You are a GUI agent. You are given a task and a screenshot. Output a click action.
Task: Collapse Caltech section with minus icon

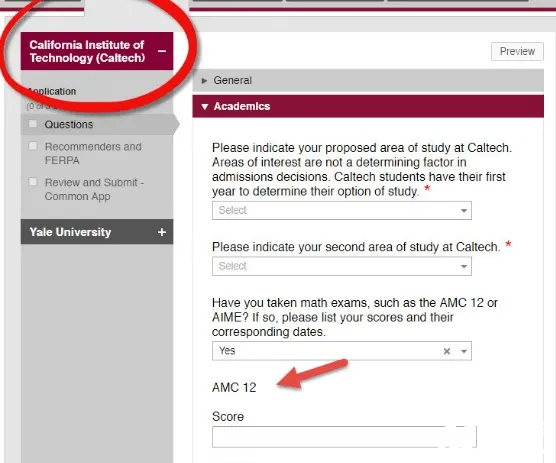point(162,51)
